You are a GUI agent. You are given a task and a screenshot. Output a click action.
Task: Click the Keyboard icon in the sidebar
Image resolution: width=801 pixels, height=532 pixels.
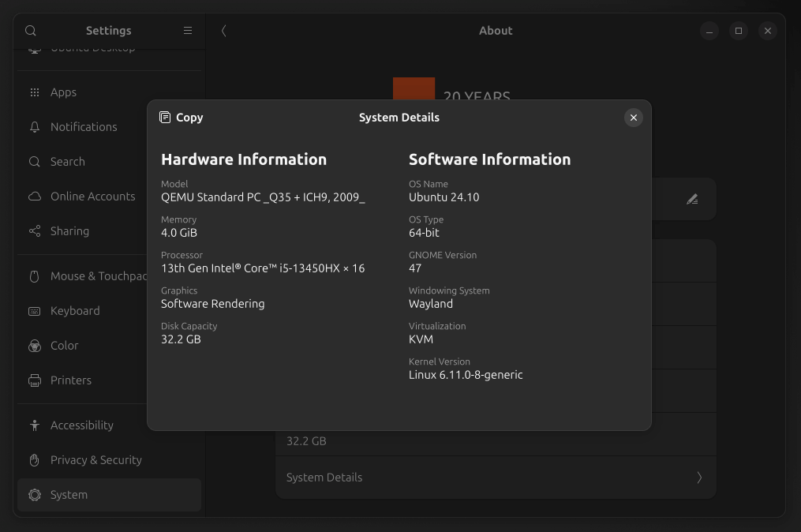[35, 310]
